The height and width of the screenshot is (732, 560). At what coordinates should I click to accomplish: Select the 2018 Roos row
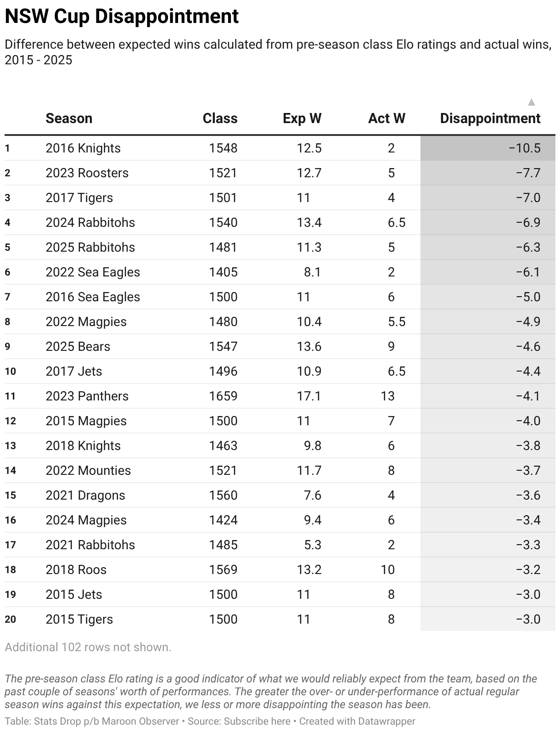click(x=280, y=569)
